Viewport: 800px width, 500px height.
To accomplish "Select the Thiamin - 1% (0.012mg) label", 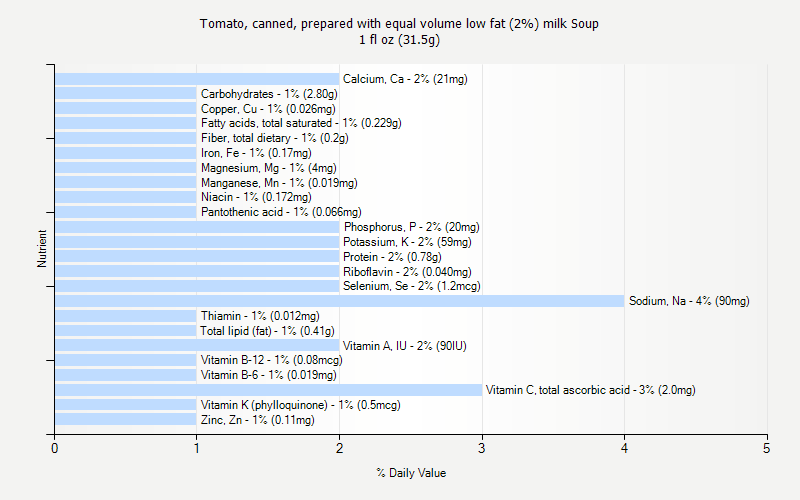I will (260, 316).
